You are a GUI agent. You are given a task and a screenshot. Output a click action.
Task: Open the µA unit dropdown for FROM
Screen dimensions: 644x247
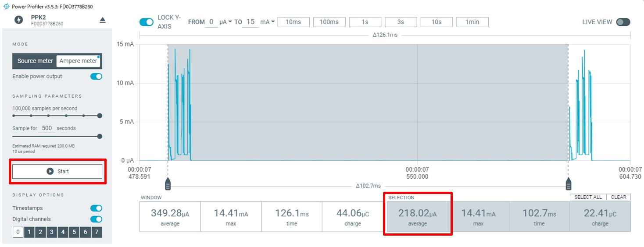tap(226, 22)
